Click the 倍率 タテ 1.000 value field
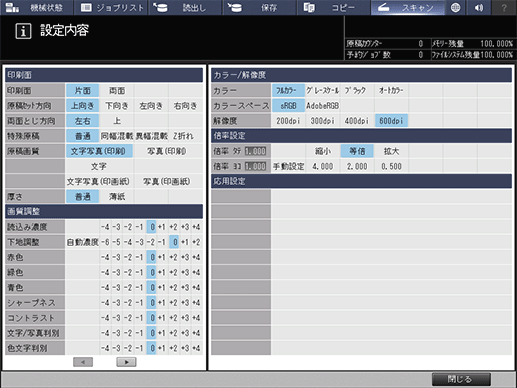517x388 pixels. [x=256, y=151]
